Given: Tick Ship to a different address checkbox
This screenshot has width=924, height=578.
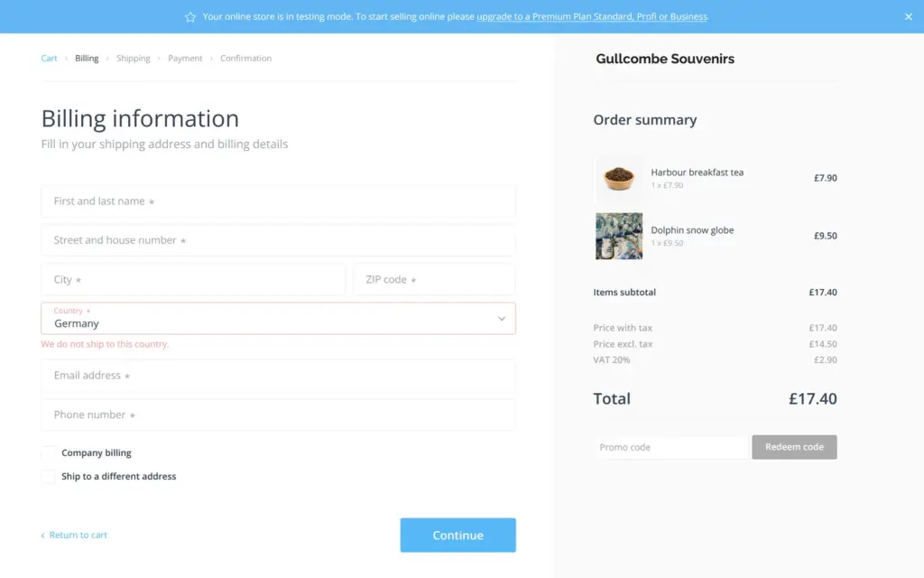Looking at the screenshot, I should coord(49,477).
